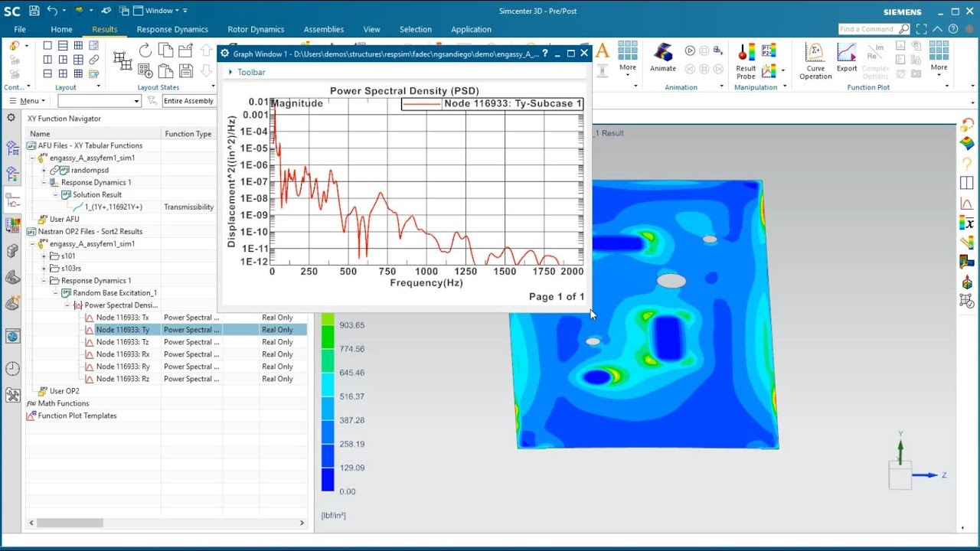Image resolution: width=980 pixels, height=551 pixels.
Task: Open the File menu
Action: [x=20, y=29]
